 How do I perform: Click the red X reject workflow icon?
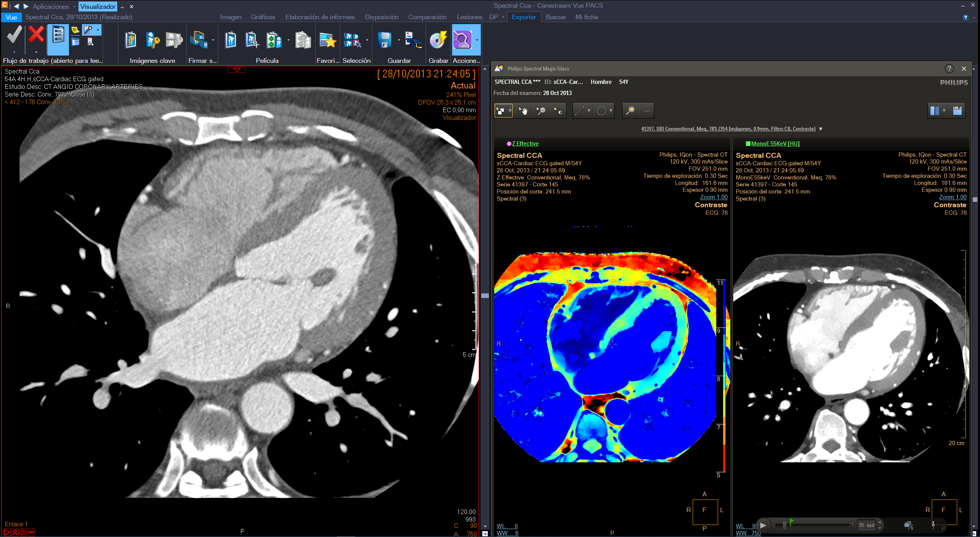(36, 35)
